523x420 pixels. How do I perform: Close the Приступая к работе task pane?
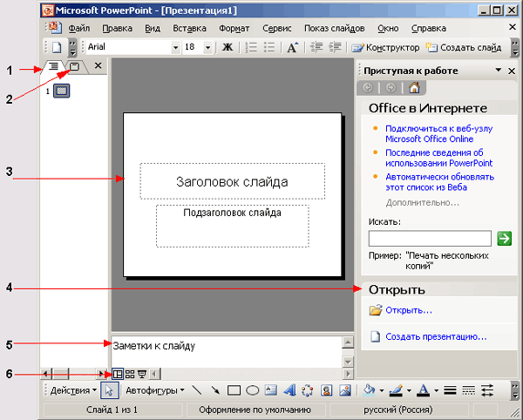click(512, 71)
